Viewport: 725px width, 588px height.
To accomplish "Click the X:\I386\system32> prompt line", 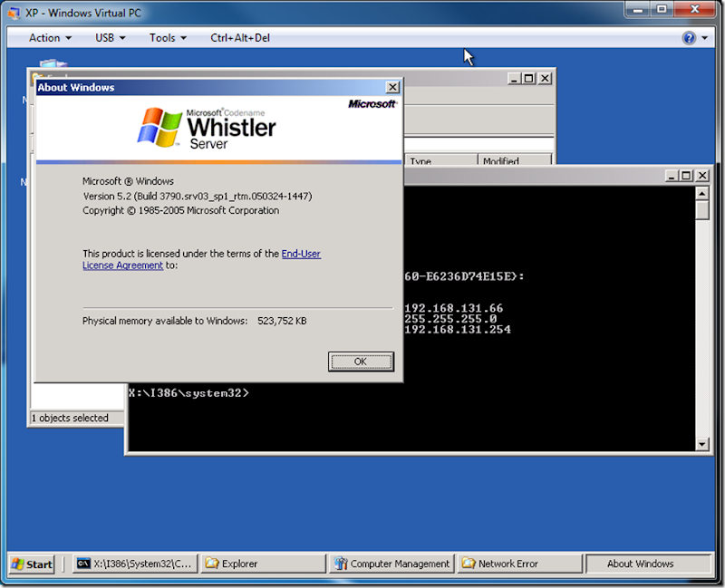I will pyautogui.click(x=188, y=393).
